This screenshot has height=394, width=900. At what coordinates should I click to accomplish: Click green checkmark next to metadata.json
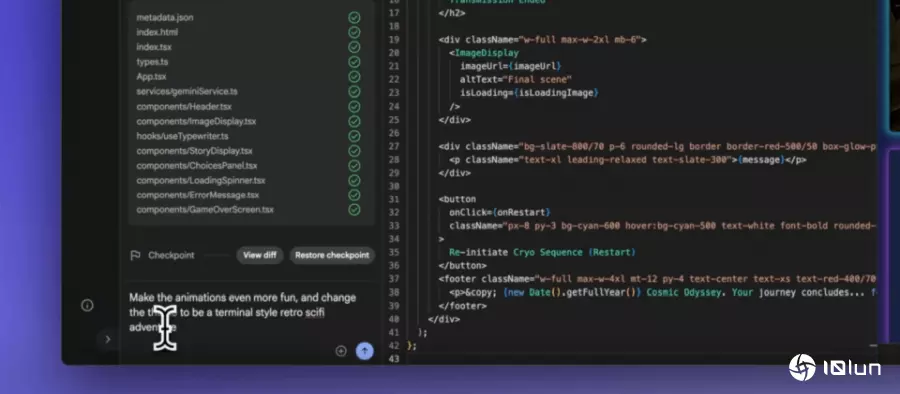[x=354, y=18]
